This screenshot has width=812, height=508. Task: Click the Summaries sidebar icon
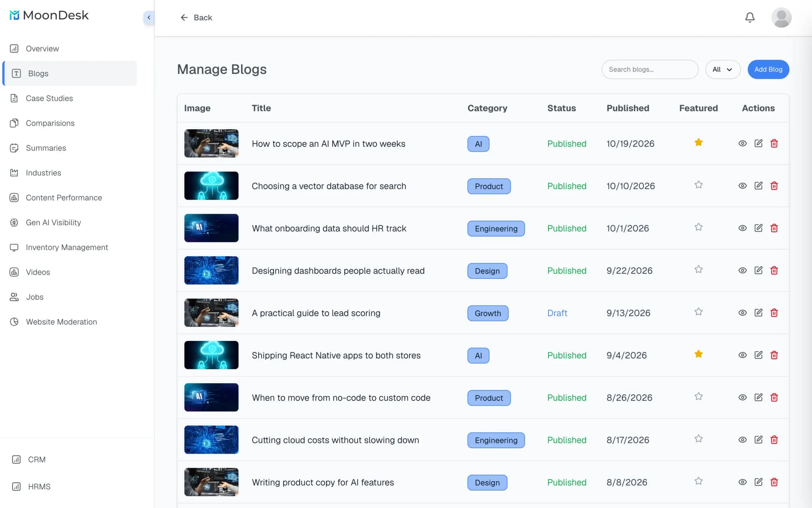pyautogui.click(x=14, y=148)
